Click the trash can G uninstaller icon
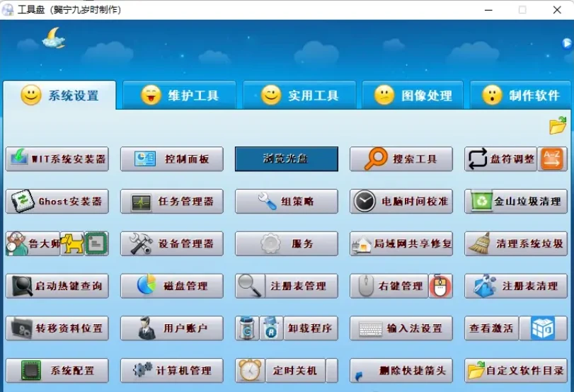This screenshot has width=574, height=392. 247,328
